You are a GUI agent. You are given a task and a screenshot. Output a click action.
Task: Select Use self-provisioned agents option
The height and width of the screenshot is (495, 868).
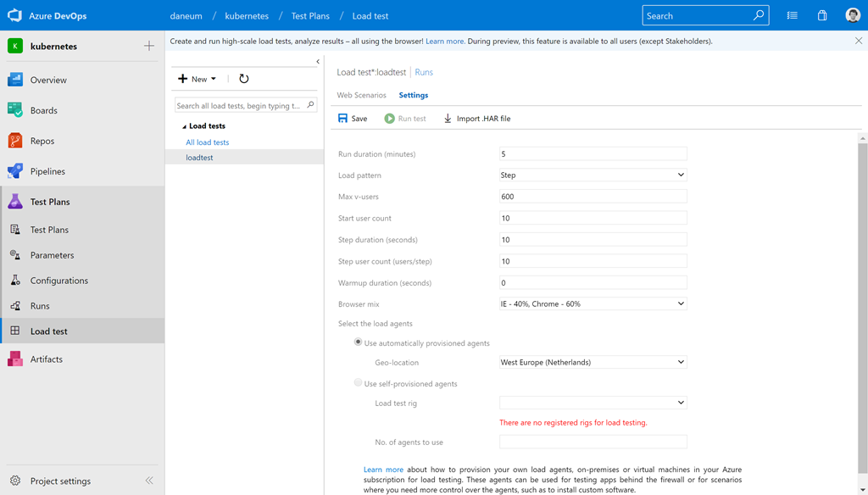click(x=359, y=383)
